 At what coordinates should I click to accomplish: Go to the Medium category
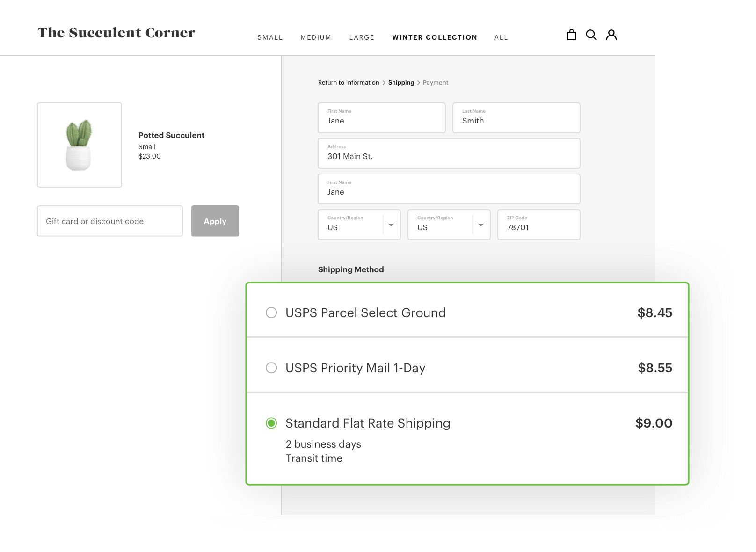[x=316, y=37]
